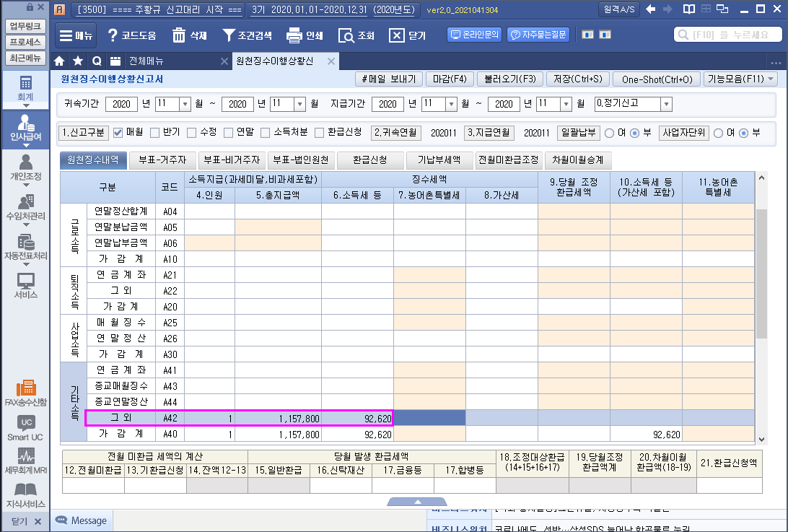Screen dimensions: 788x532
Task: Select the 개인조정 sidebar icon
Action: coord(25,167)
